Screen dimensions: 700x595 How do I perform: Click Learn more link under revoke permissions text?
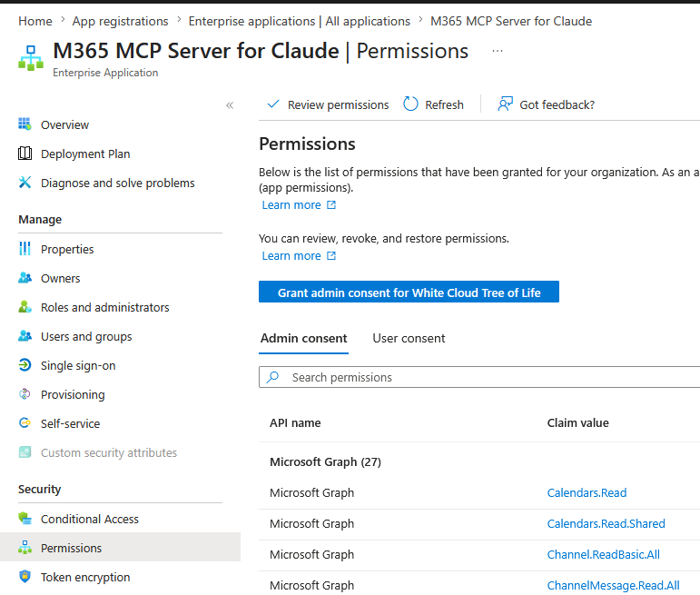click(x=291, y=255)
